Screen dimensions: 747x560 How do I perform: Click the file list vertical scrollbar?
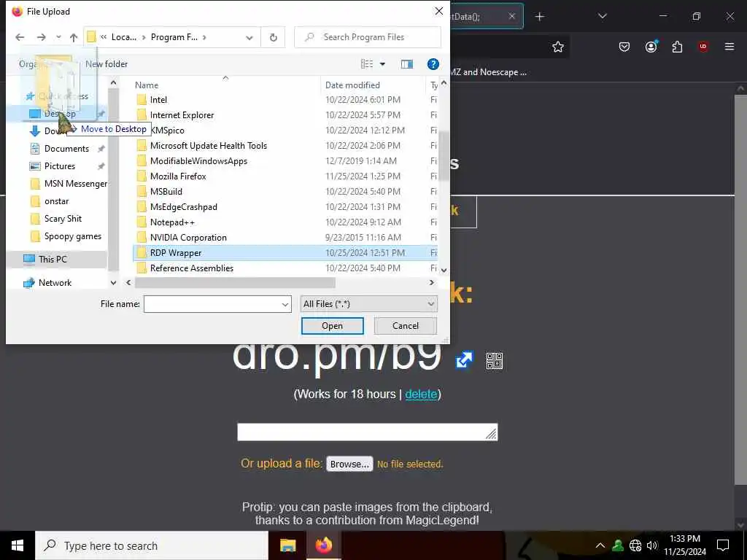pos(444,155)
